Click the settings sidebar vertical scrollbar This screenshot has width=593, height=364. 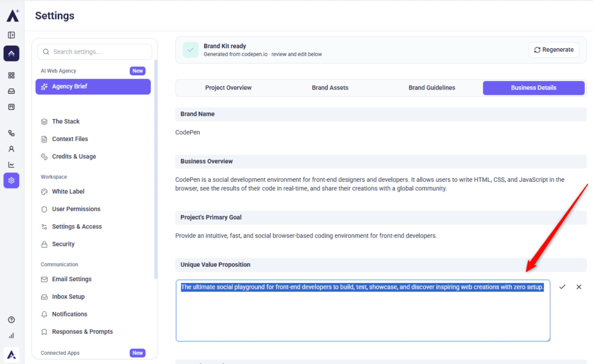pos(155,169)
